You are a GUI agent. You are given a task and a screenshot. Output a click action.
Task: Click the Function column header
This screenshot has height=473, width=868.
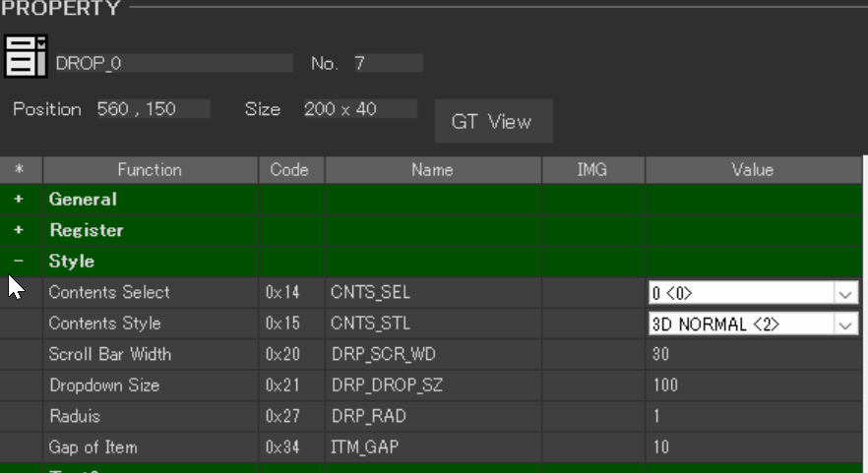tap(150, 170)
